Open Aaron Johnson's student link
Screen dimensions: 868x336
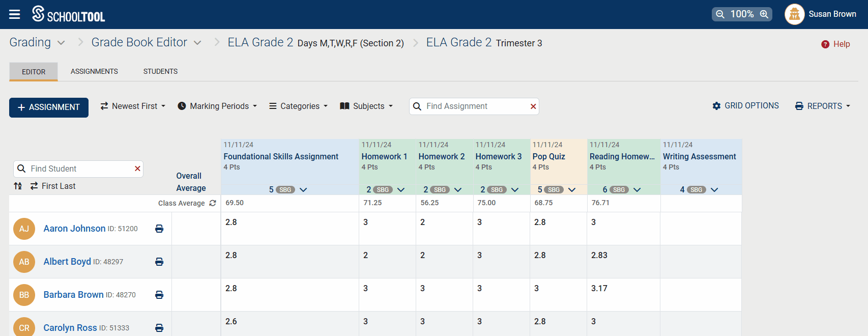coord(74,229)
